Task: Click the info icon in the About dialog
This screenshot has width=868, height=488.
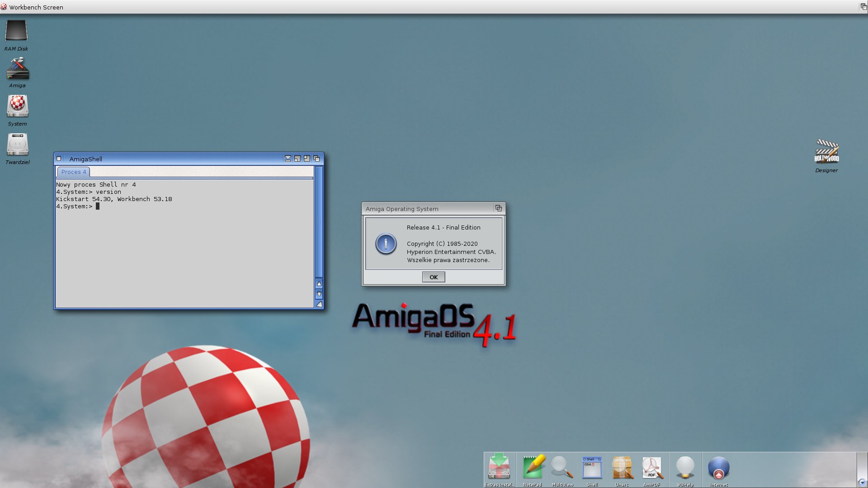Action: (386, 244)
